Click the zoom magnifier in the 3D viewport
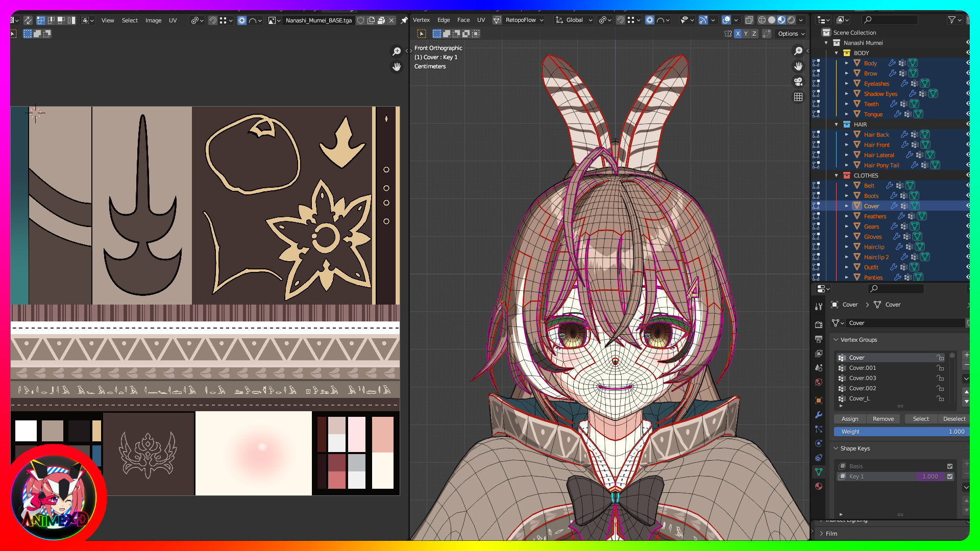Viewport: 980px width, 551px height. (798, 51)
